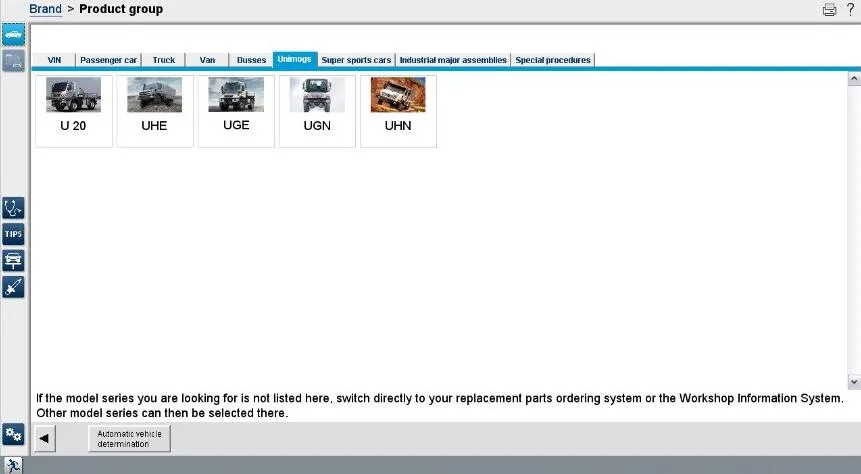Open help question mark icon
The image size is (861, 474).
coord(850,9)
